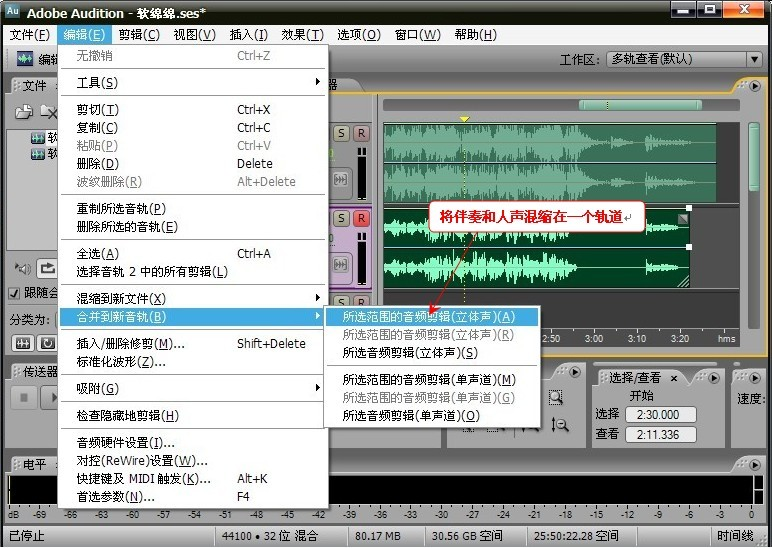This screenshot has height=548, width=772.
Task: Open the main multitrack panel options menu icon
Action: pos(755,86)
